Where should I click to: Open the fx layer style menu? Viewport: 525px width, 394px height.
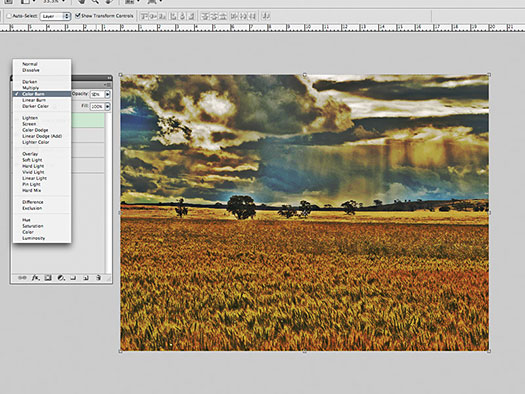[x=35, y=278]
